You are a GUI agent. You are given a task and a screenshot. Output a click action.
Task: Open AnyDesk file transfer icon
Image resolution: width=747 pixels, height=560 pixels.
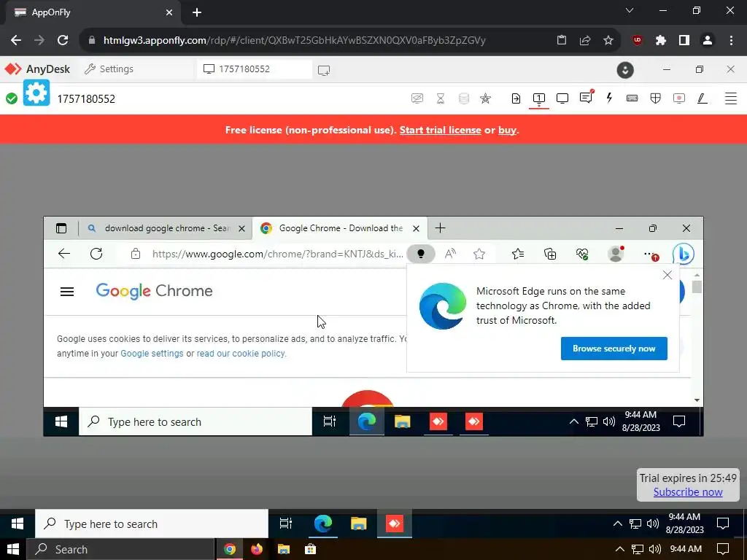[x=516, y=98]
